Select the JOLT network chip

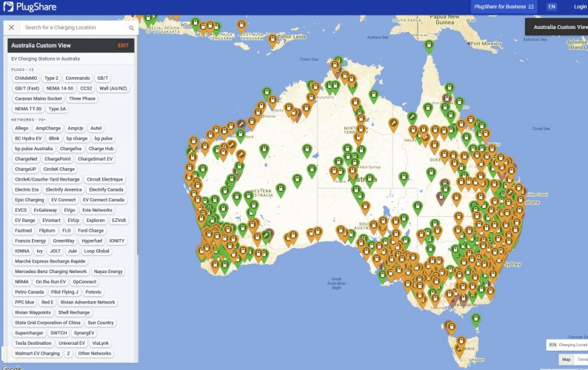pyautogui.click(x=55, y=251)
